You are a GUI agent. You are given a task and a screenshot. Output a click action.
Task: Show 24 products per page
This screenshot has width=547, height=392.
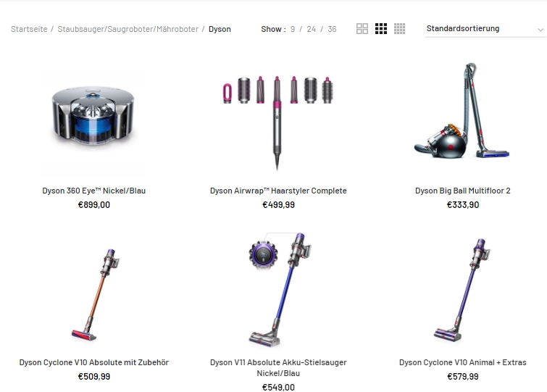click(312, 29)
